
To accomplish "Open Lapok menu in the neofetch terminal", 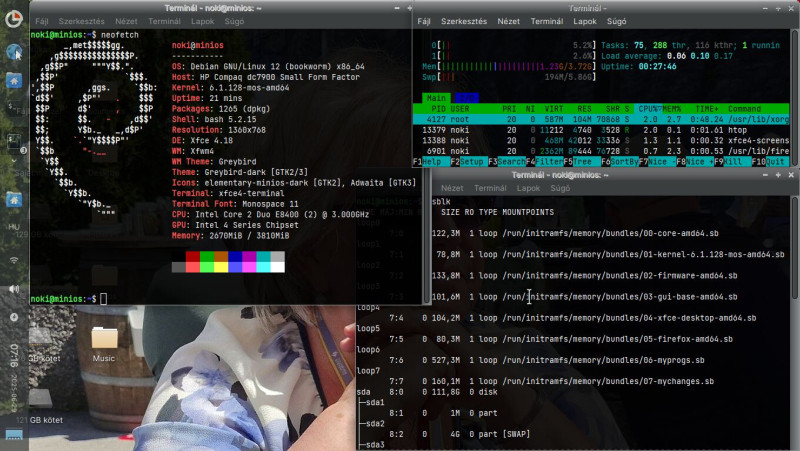I will coord(203,21).
